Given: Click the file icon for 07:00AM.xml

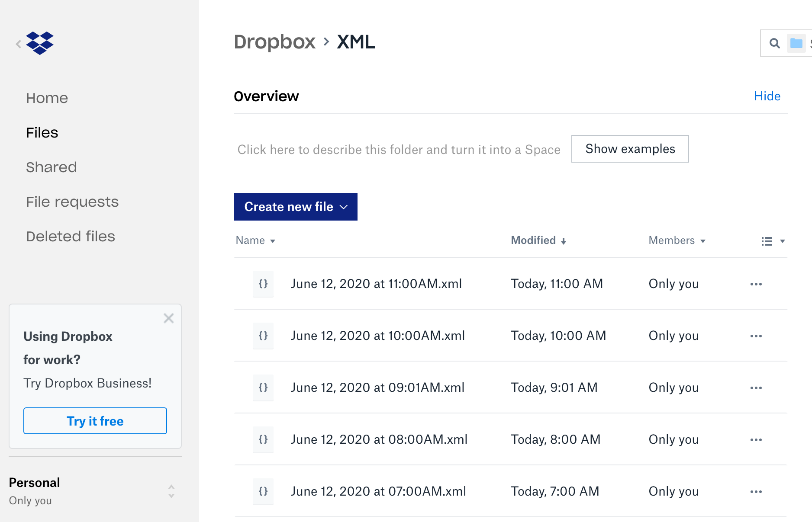Looking at the screenshot, I should [263, 491].
